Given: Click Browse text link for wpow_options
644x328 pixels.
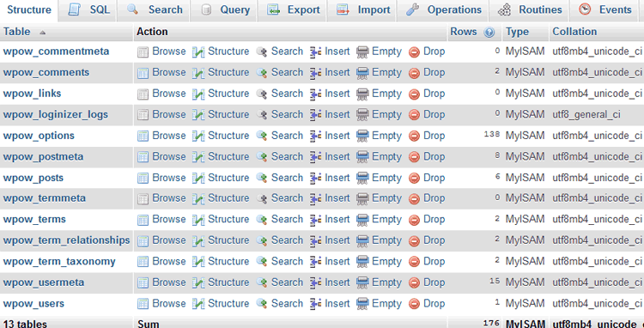Looking at the screenshot, I should coord(169,136).
